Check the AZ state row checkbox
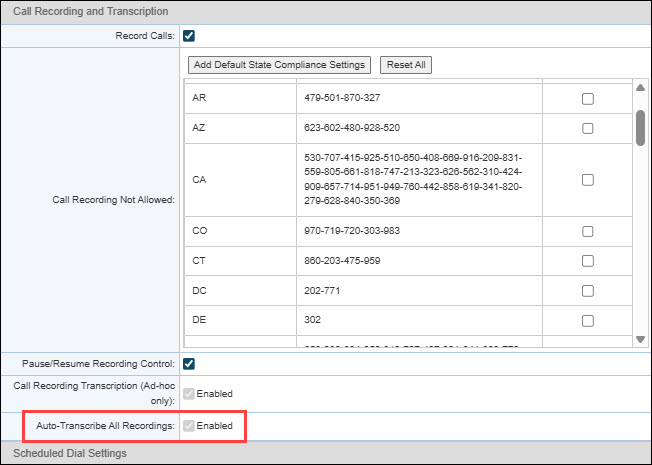652x465 pixels. [588, 128]
